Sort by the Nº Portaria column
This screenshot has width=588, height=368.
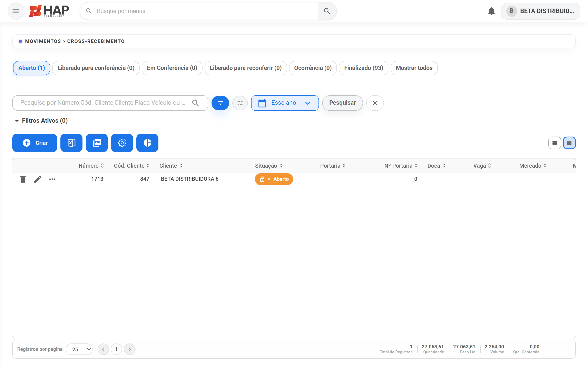pos(401,166)
